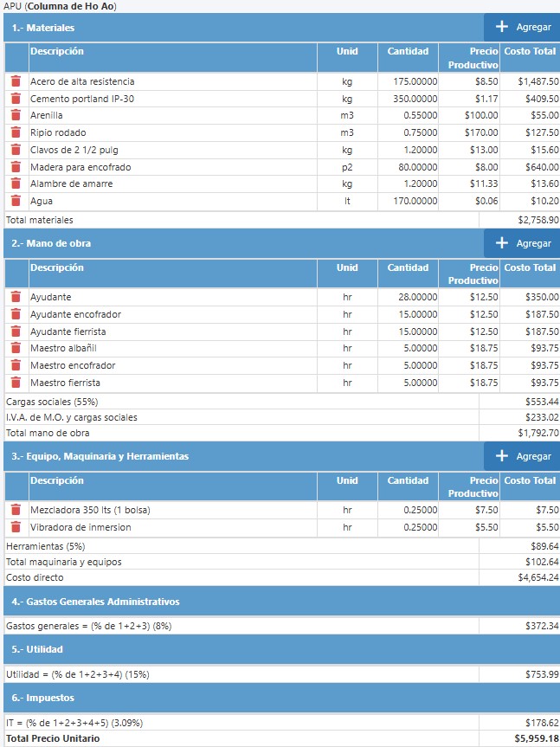Remove the Maestro fierrista row
This screenshot has height=747, width=560.
click(16, 383)
